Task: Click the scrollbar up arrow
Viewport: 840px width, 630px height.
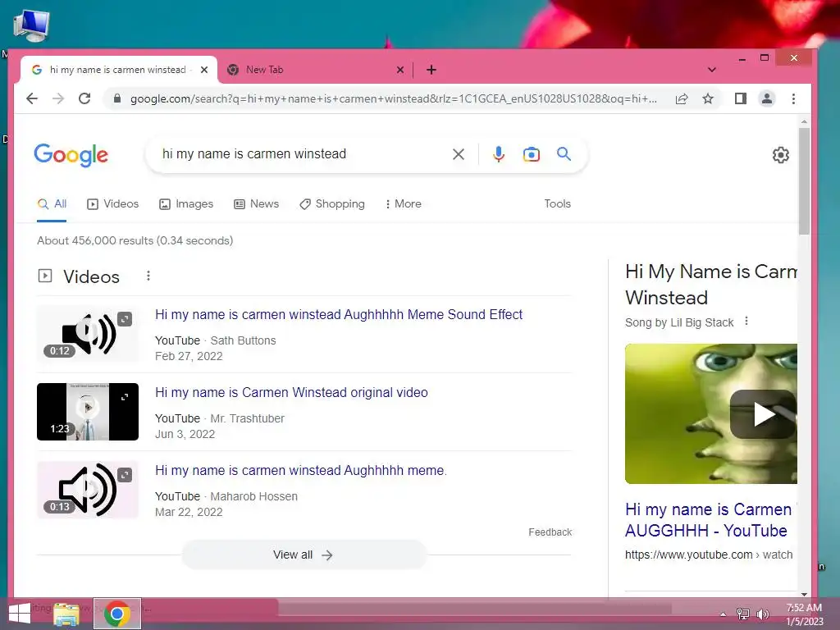Action: tap(804, 122)
